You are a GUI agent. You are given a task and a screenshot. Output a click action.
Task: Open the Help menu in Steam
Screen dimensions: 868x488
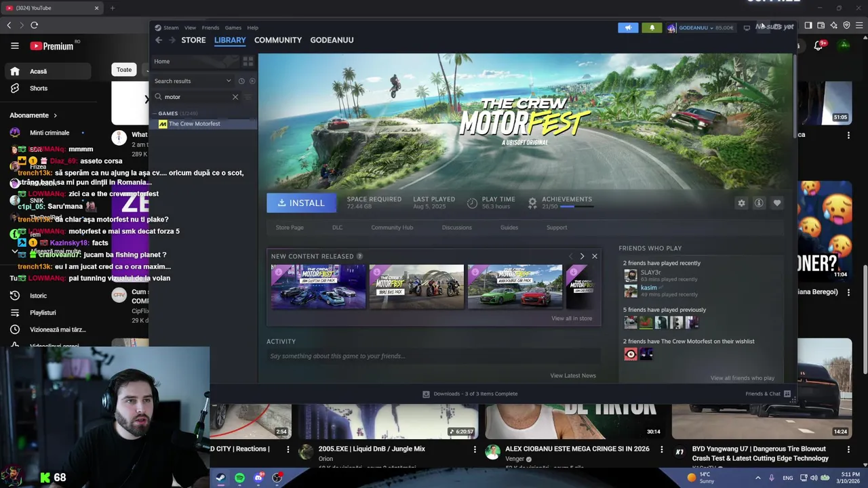(252, 28)
